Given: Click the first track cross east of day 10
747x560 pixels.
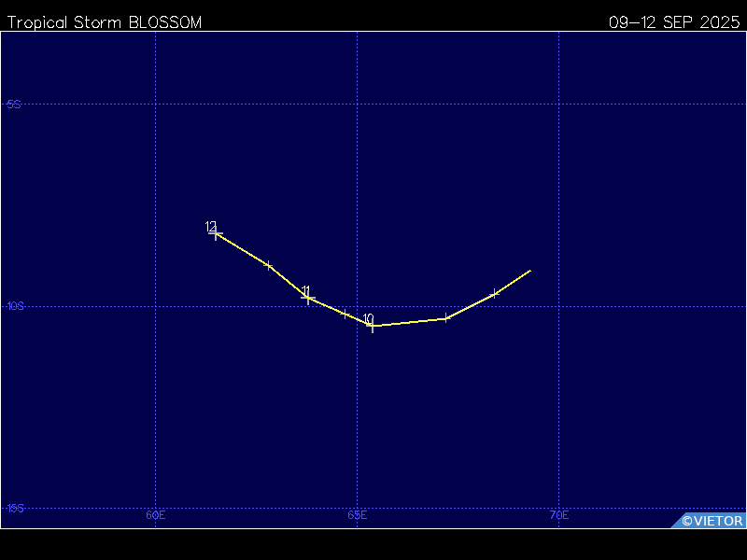Looking at the screenshot, I should (446, 318).
